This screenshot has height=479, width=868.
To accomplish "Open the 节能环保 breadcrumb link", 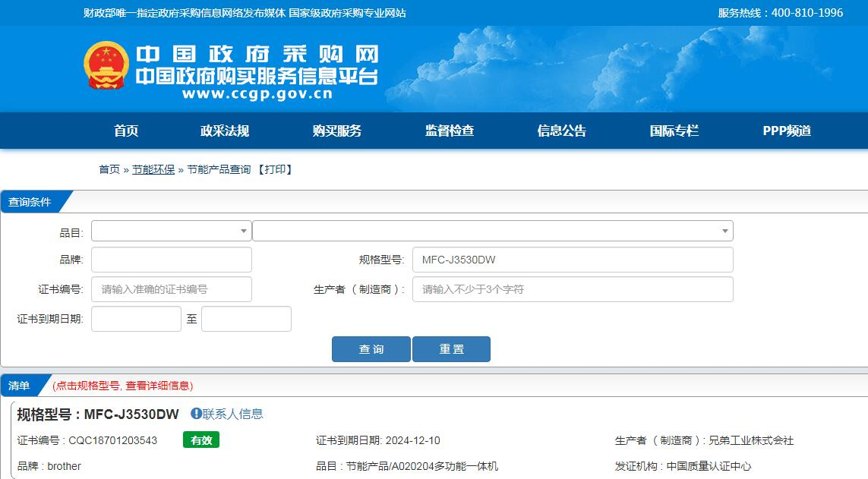I will tap(153, 169).
